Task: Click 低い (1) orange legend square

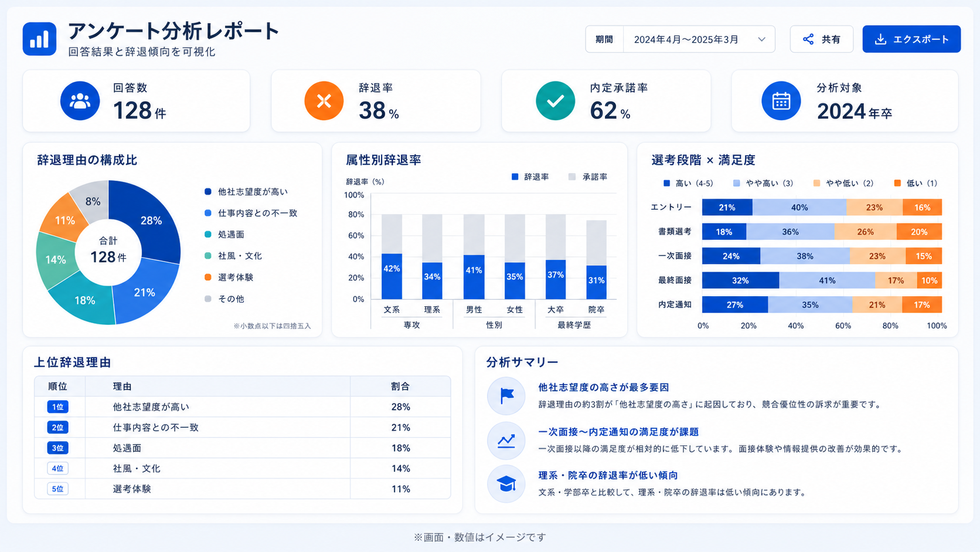Action: coord(897,183)
